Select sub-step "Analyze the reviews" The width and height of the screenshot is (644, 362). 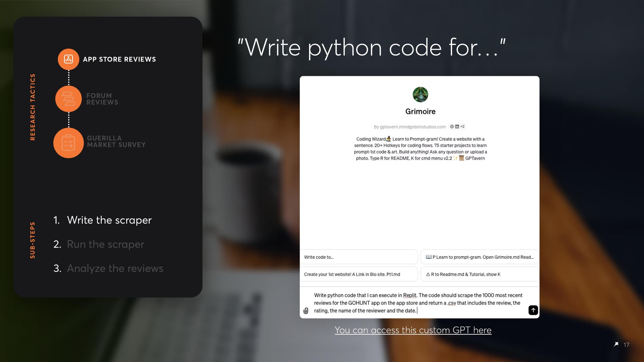pos(115,268)
